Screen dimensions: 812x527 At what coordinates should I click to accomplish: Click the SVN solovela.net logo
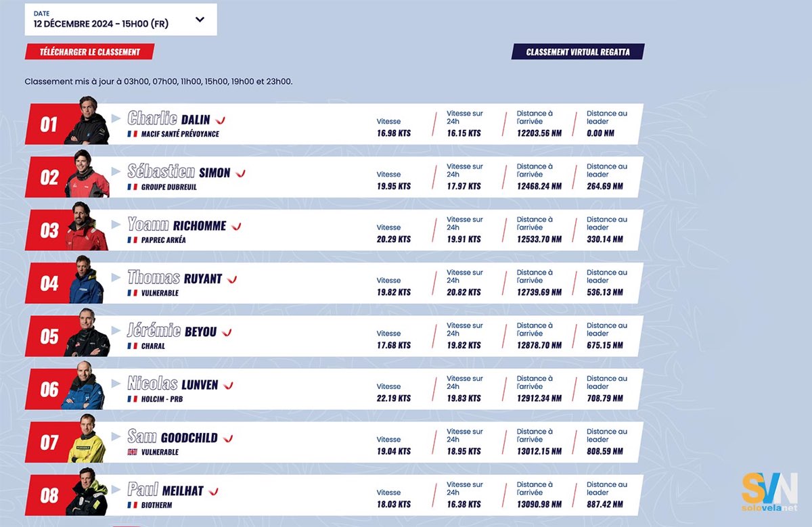769,492
